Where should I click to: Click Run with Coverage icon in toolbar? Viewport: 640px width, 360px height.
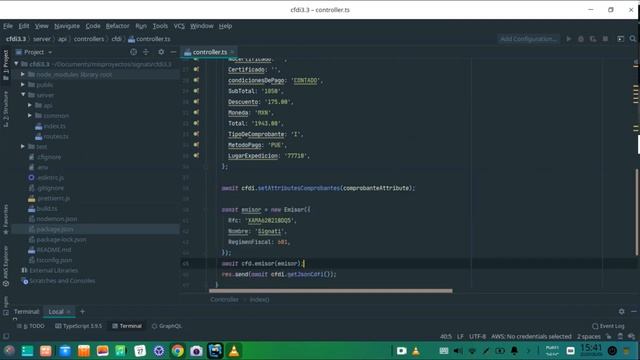593,39
